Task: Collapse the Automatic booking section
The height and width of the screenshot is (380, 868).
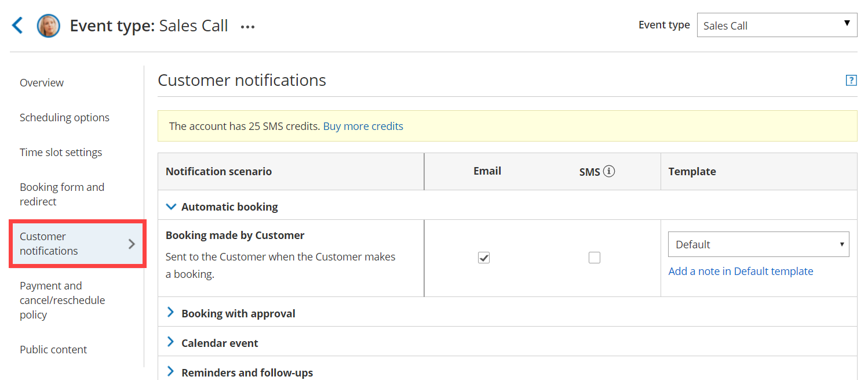Action: tap(171, 207)
